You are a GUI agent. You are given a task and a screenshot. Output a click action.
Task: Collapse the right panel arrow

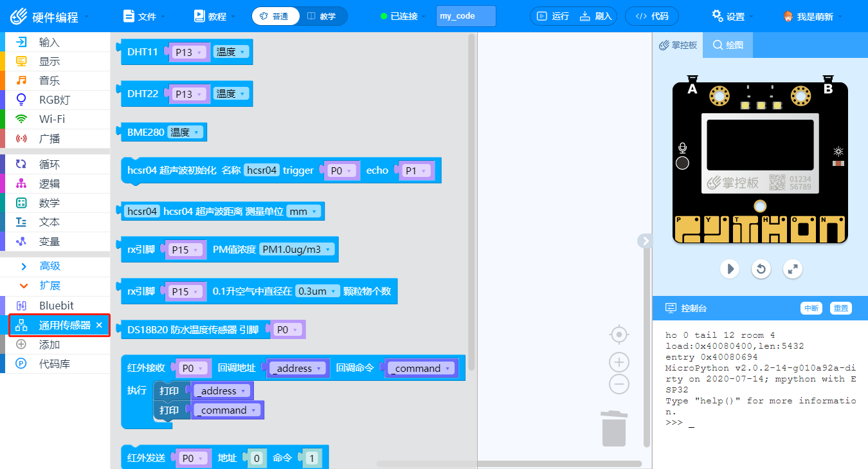[645, 241]
